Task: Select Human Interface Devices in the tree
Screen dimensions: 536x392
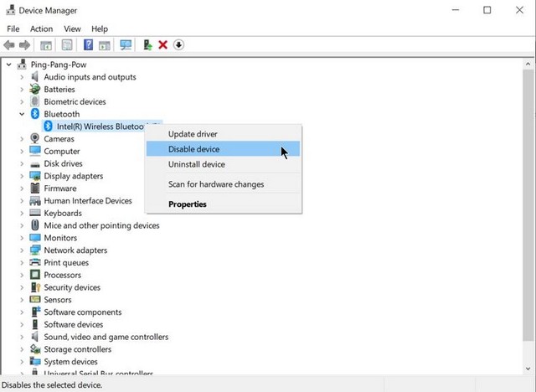Action: click(x=88, y=201)
